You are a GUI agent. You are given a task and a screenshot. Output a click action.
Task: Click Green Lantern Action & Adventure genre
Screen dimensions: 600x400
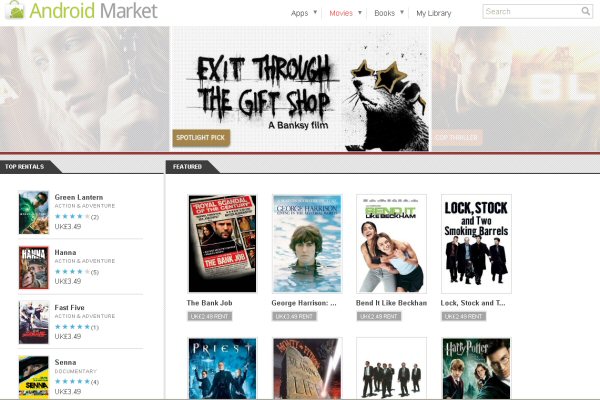[x=85, y=206]
